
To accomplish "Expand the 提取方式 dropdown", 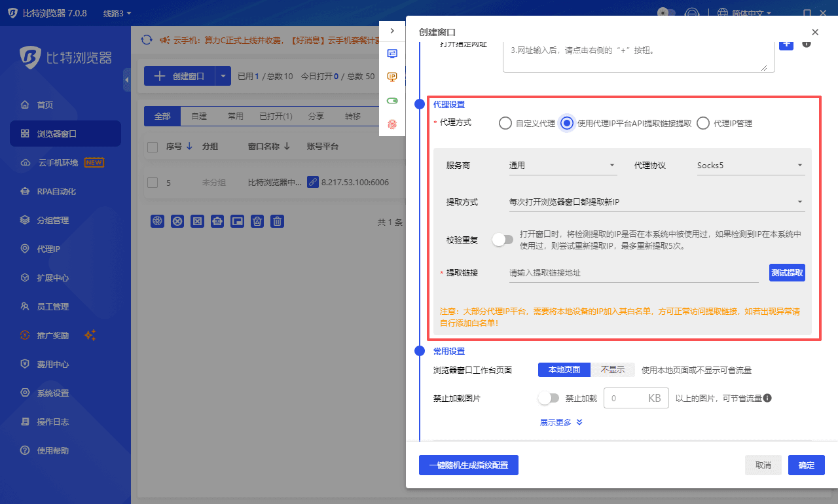I will point(656,202).
